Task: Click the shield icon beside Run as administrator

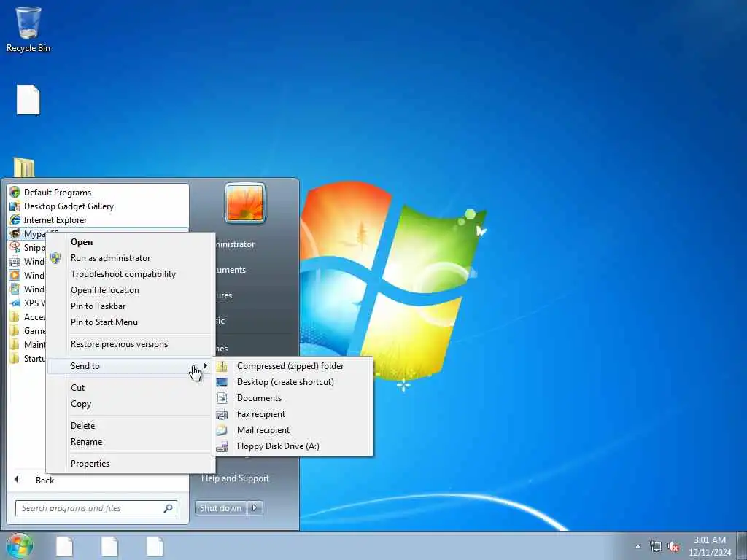Action: tap(55, 258)
